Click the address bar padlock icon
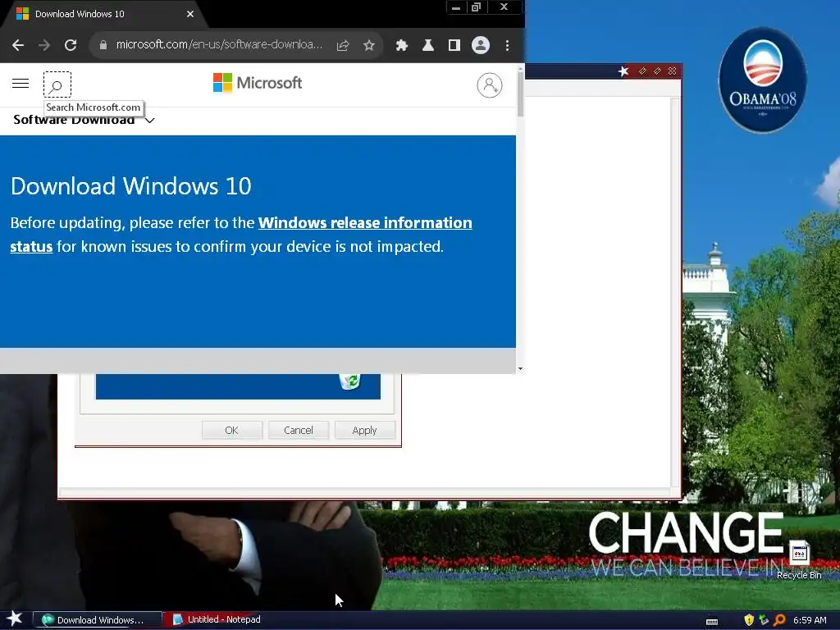Viewport: 840px width, 630px height. 103,45
